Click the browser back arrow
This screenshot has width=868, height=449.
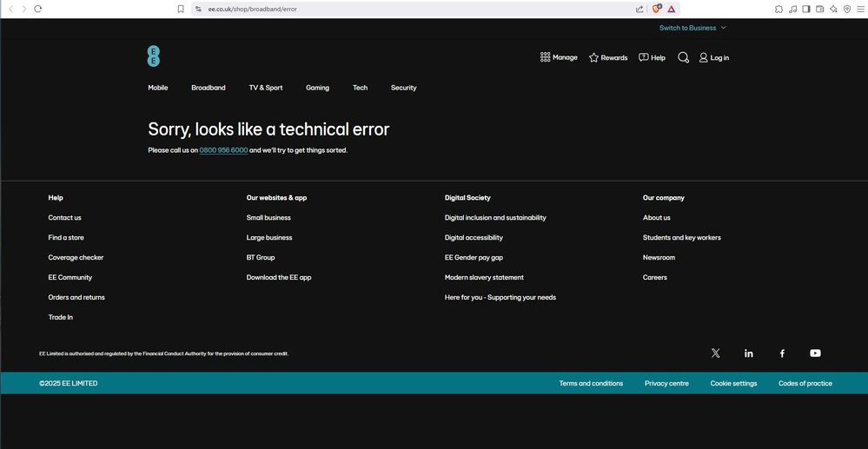coord(10,9)
